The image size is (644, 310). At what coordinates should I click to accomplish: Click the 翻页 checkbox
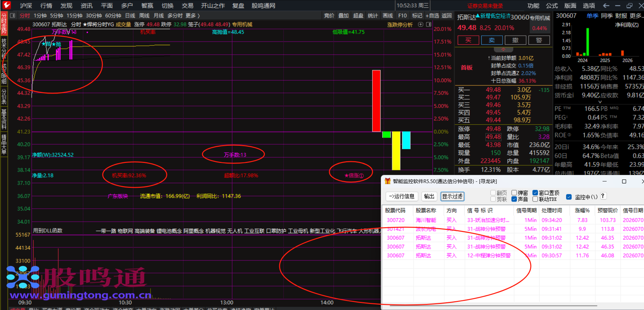point(493,193)
